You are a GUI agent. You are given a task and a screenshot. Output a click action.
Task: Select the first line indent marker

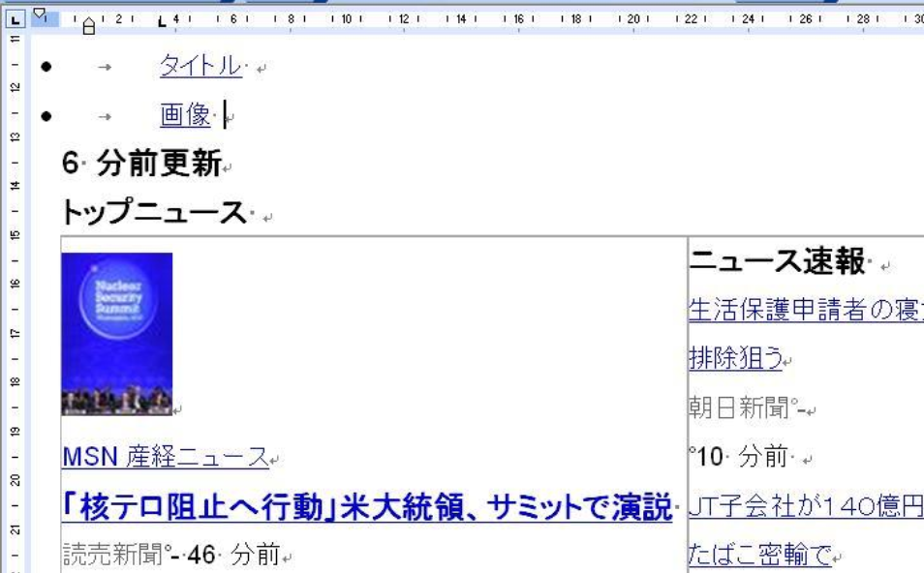pos(41,14)
